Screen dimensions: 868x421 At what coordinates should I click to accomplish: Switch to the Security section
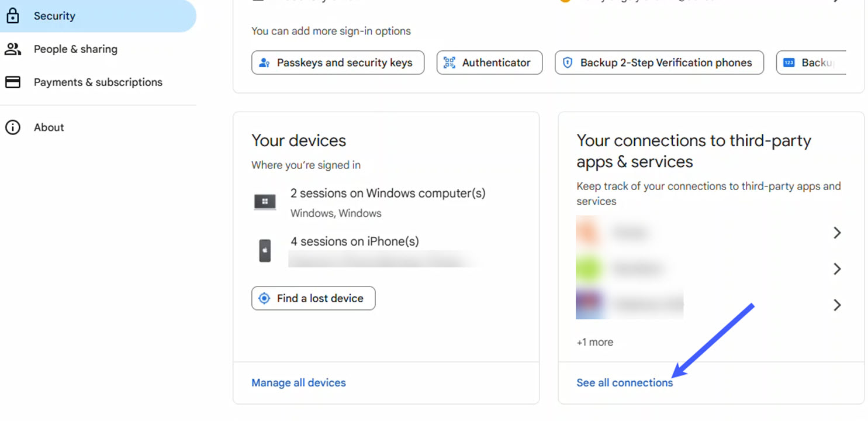click(54, 16)
